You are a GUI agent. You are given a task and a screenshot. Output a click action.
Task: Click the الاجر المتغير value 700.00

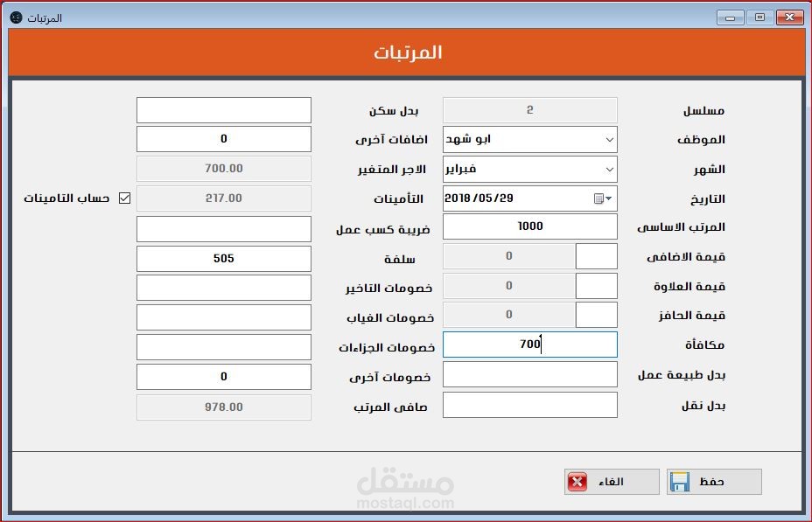(224, 169)
